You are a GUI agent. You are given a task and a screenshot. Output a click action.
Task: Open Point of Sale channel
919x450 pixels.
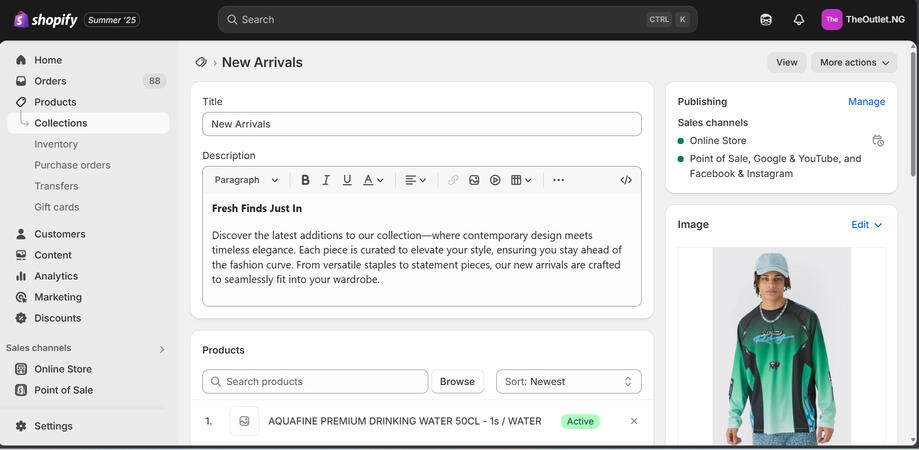tap(63, 390)
